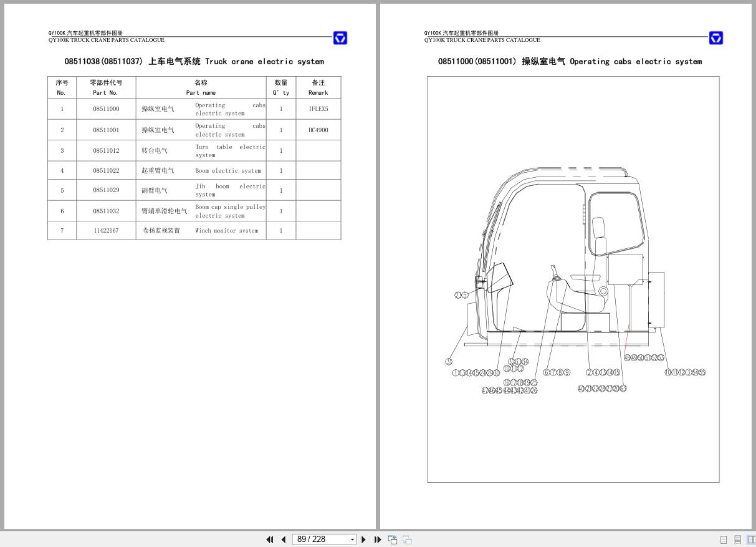Image resolution: width=756 pixels, height=547 pixels.
Task: Click "Winch monitor system" part name
Action: [x=226, y=231]
